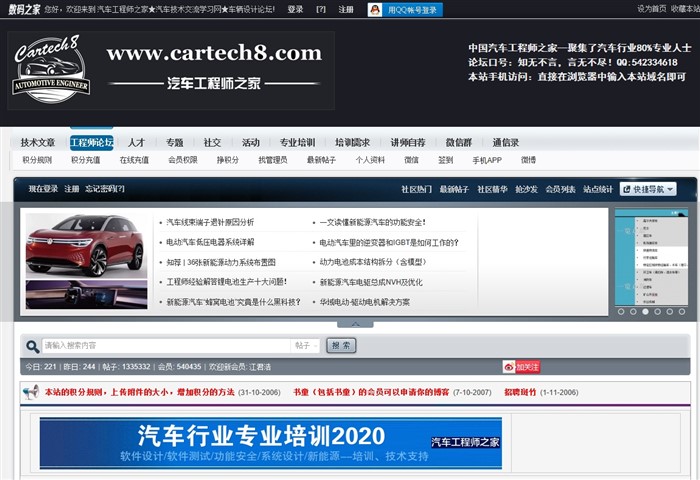Click the 积分规则 submenu link

(x=37, y=160)
